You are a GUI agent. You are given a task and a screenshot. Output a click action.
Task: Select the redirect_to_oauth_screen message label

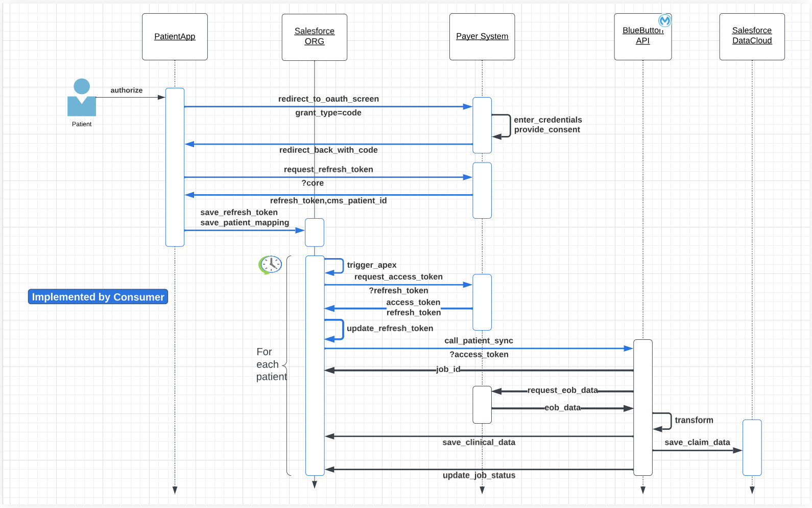pos(328,99)
